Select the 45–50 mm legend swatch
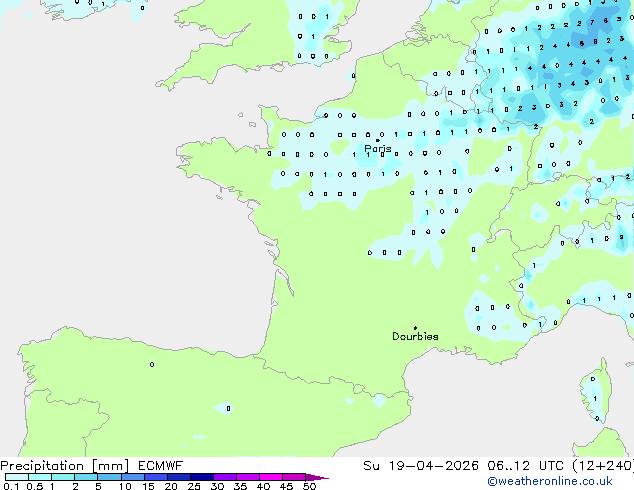Image resolution: width=634 pixels, height=490 pixels. [294, 477]
